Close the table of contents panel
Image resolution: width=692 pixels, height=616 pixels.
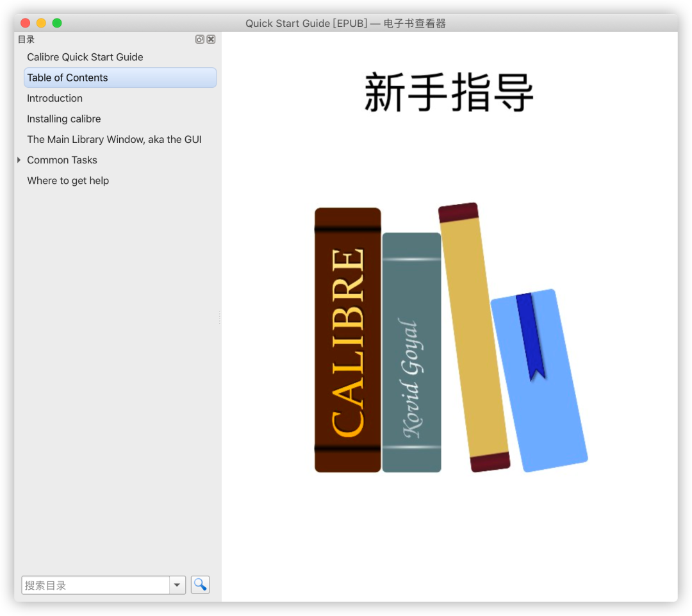click(x=211, y=39)
